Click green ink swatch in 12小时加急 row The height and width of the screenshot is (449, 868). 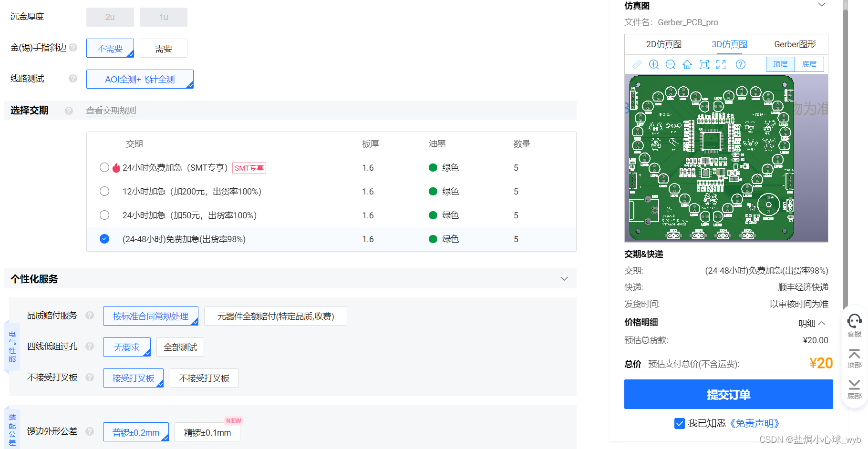pos(433,191)
